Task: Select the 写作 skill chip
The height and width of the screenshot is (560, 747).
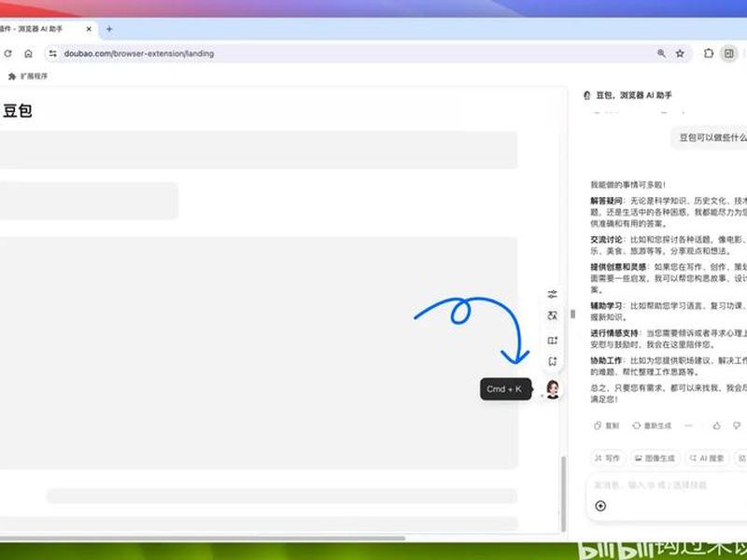Action: tap(607, 458)
